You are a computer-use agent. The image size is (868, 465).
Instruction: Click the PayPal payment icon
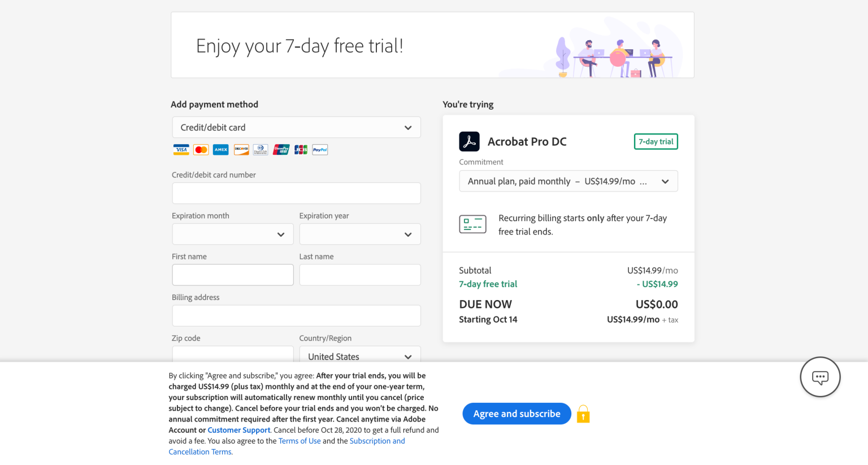point(320,150)
